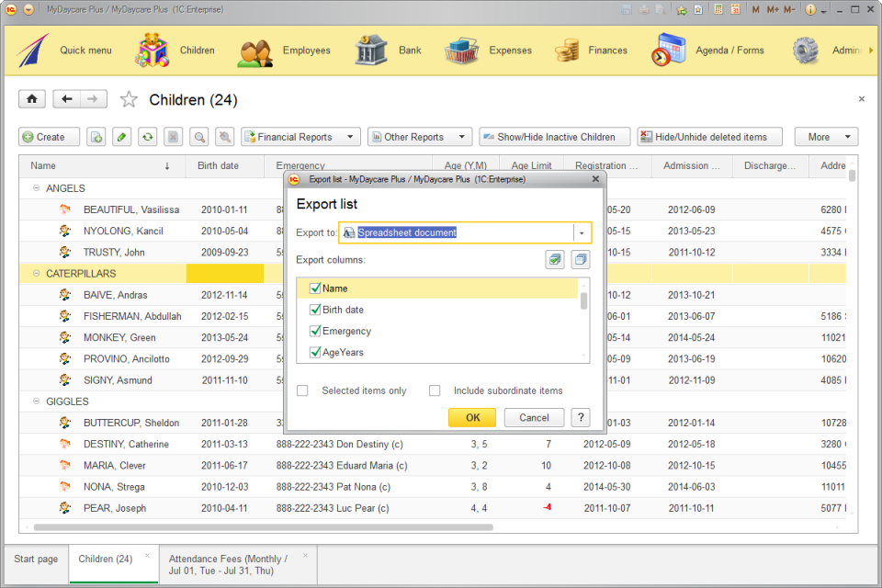The image size is (882, 588).
Task: Click the green pencil edit icon
Action: (x=121, y=136)
